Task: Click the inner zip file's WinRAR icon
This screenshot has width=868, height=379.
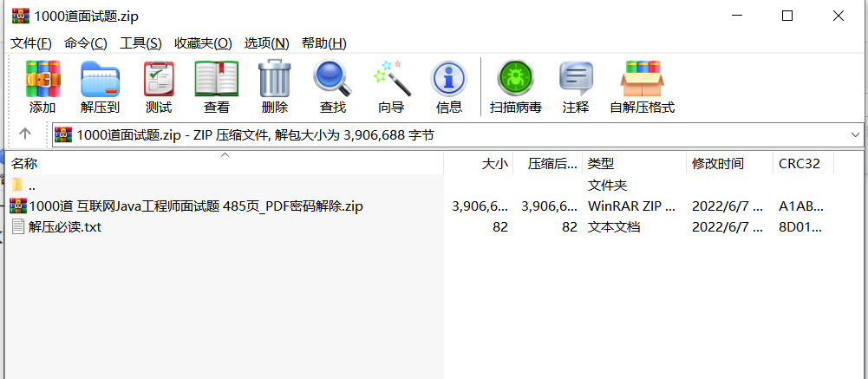Action: click(18, 206)
